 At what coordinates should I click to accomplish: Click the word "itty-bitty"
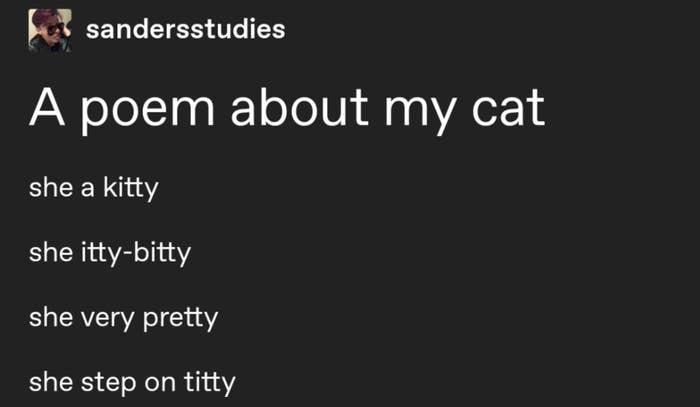pos(136,253)
